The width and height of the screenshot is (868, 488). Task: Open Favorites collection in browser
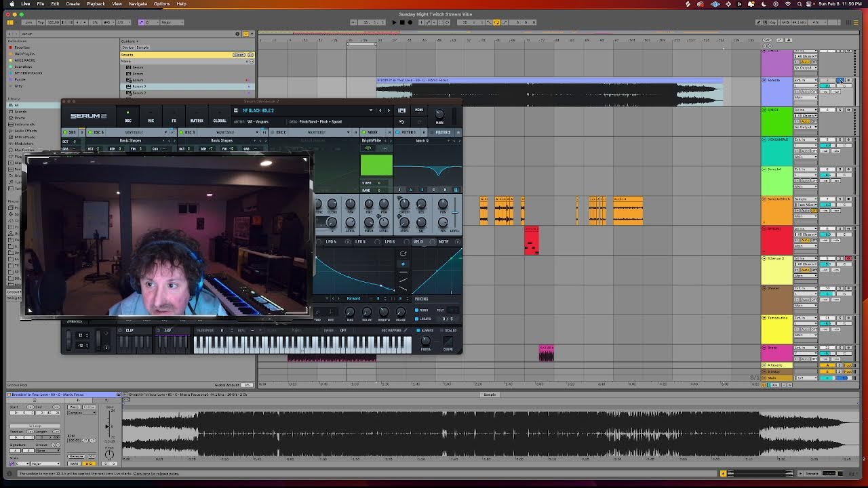click(x=22, y=47)
